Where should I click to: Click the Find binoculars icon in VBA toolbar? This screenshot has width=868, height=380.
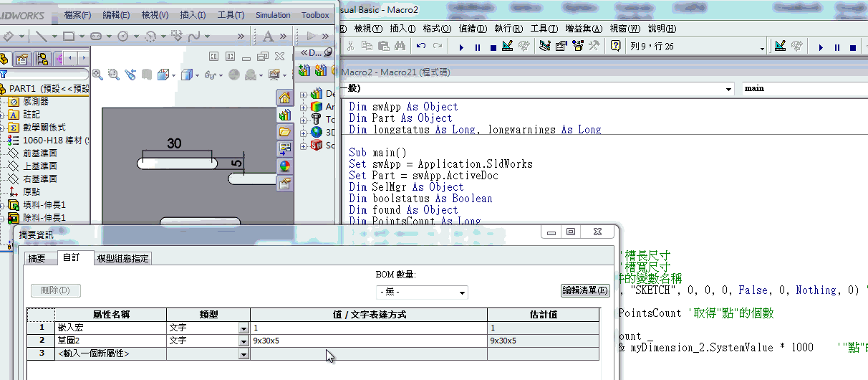pyautogui.click(x=400, y=47)
